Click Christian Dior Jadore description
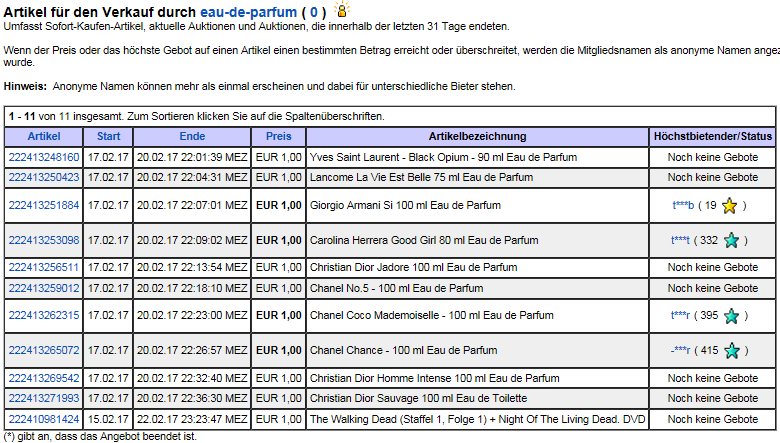The image size is (780, 443). [x=413, y=267]
